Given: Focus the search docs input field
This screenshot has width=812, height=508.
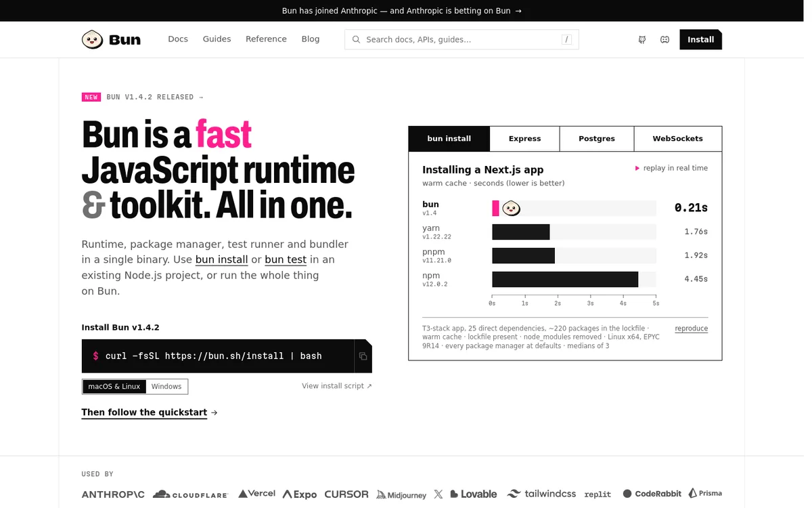Looking at the screenshot, I should click(462, 40).
